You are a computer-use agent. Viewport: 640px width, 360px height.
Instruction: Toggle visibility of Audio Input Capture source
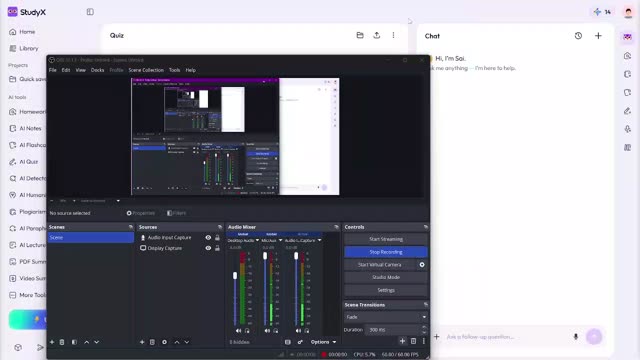[208, 238]
